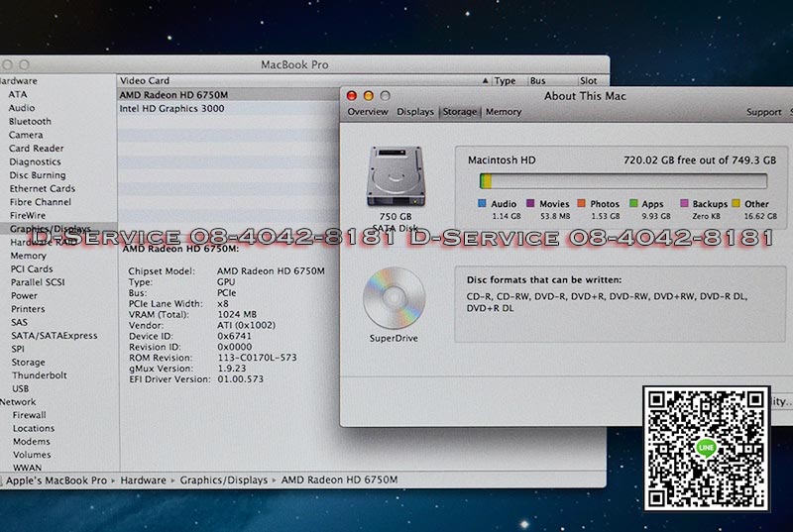Click the Macintosh HD volume name
Image resolution: width=793 pixels, height=532 pixels.
click(x=502, y=160)
